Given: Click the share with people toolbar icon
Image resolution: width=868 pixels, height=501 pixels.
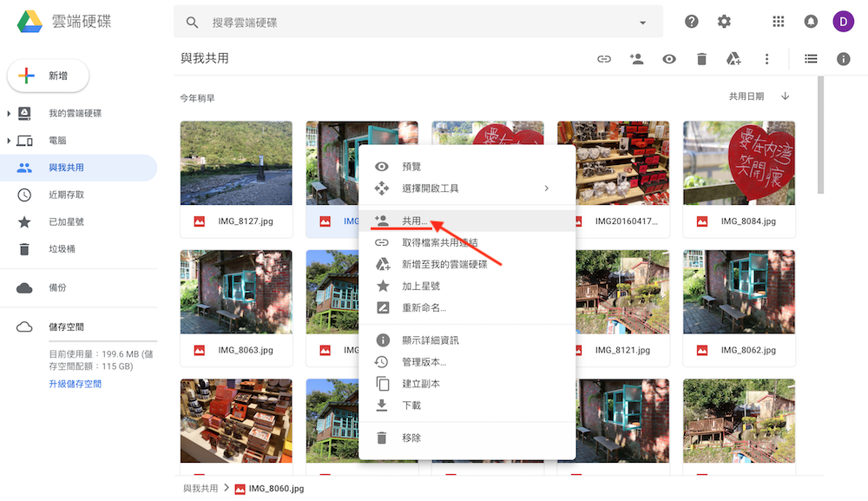Looking at the screenshot, I should 636,58.
